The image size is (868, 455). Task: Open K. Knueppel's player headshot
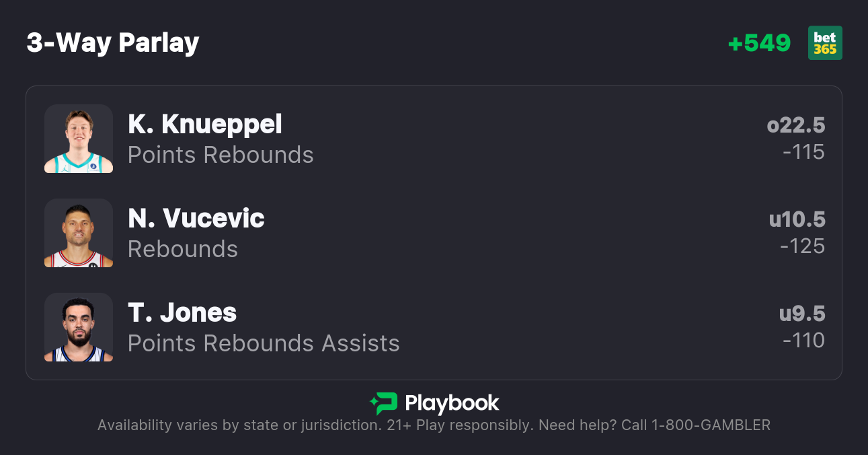pyautogui.click(x=79, y=139)
